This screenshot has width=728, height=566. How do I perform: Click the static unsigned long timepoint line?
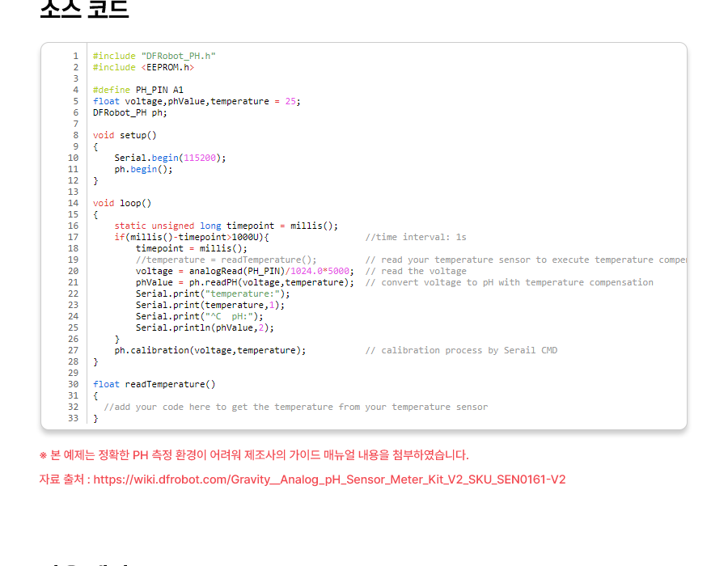[x=226, y=226]
